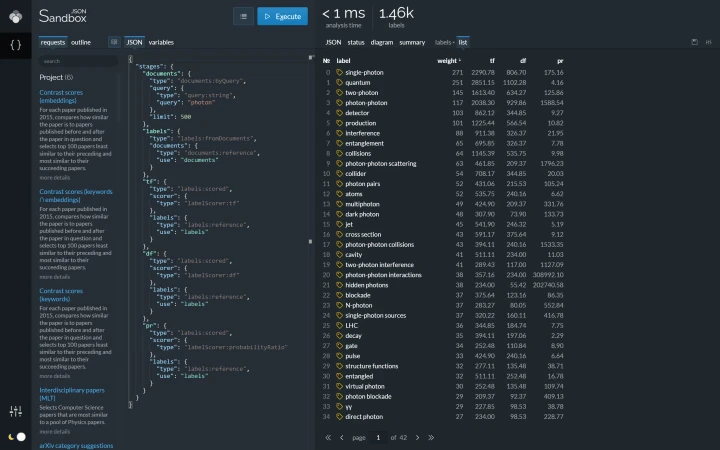Collapse the JSON root brace fold marker
This screenshot has height=450, width=720.
click(x=130, y=59)
